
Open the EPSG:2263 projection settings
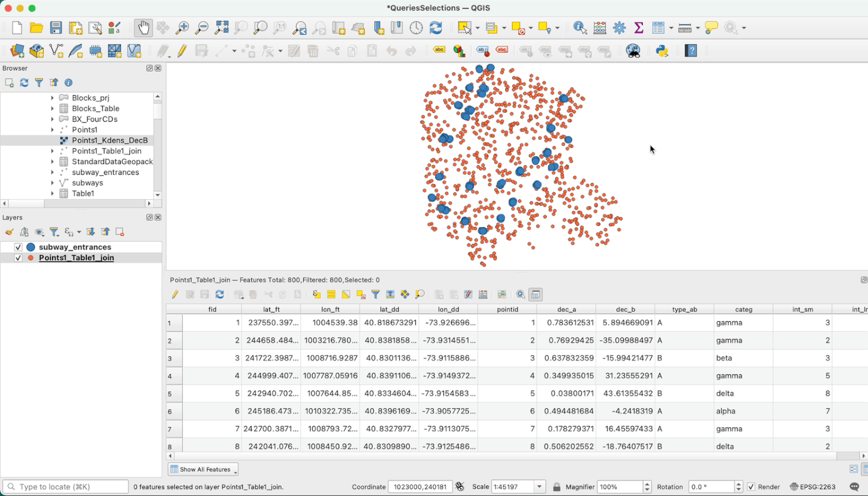(x=819, y=486)
